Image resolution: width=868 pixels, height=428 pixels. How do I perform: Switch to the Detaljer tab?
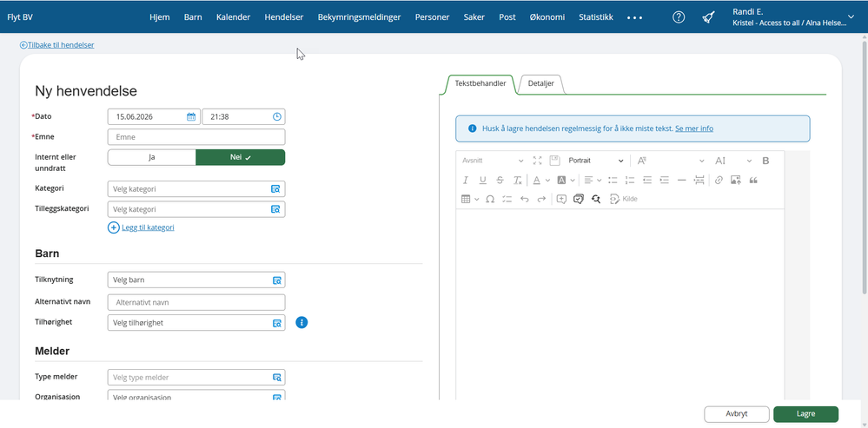click(540, 83)
